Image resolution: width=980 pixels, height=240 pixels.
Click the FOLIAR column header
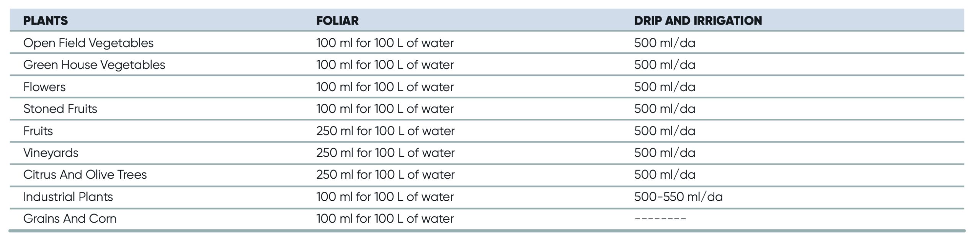coord(337,21)
